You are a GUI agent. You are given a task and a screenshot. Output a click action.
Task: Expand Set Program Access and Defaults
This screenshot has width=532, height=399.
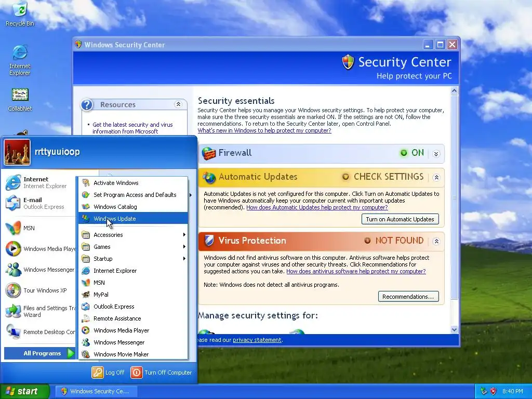pyautogui.click(x=133, y=195)
